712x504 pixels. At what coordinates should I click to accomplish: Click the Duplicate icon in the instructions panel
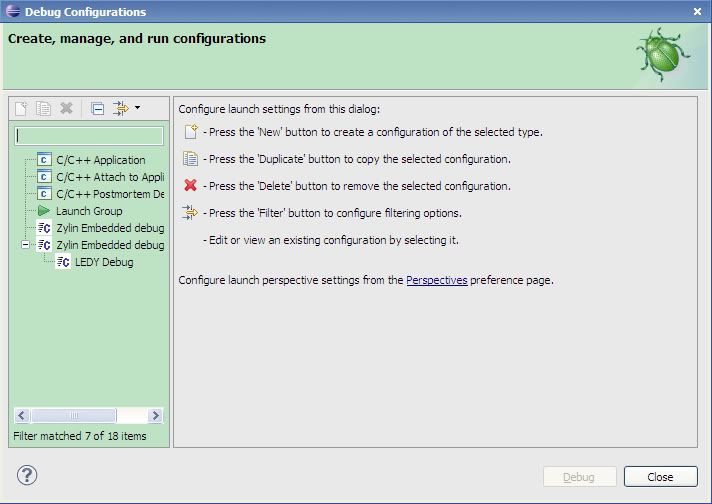coord(190,159)
